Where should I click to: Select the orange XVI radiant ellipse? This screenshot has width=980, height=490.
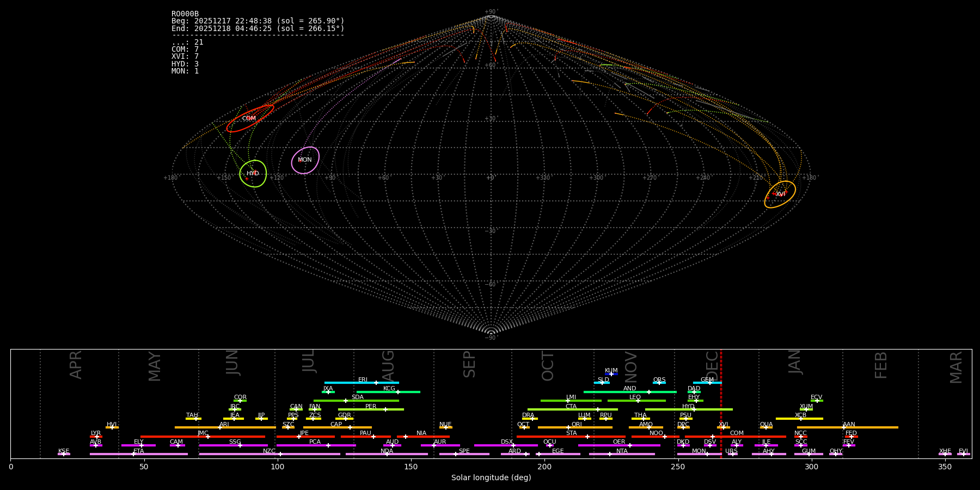[780, 194]
